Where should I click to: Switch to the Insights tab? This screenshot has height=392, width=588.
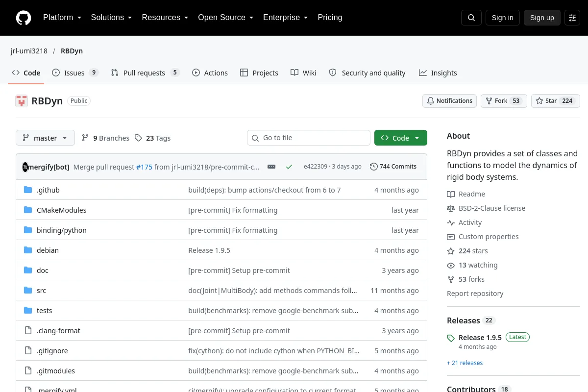tap(438, 73)
